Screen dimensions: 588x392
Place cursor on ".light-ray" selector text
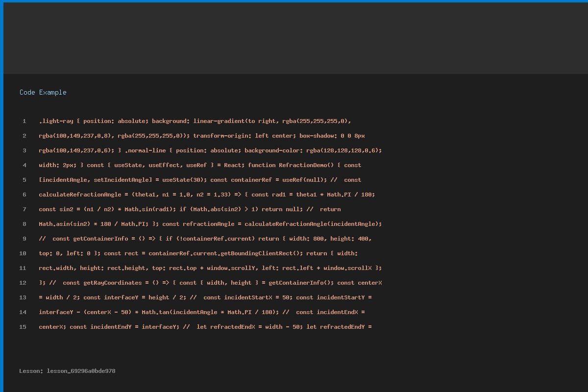click(x=56, y=121)
